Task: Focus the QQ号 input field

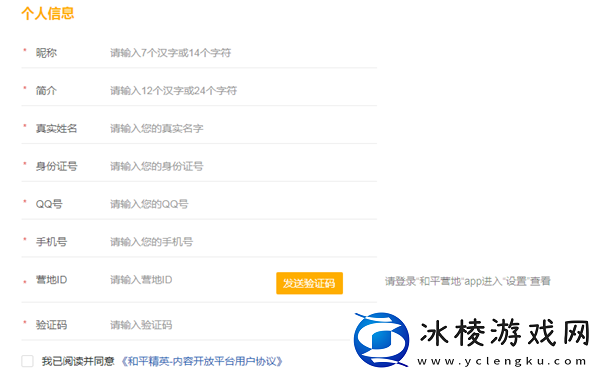Action: click(243, 204)
